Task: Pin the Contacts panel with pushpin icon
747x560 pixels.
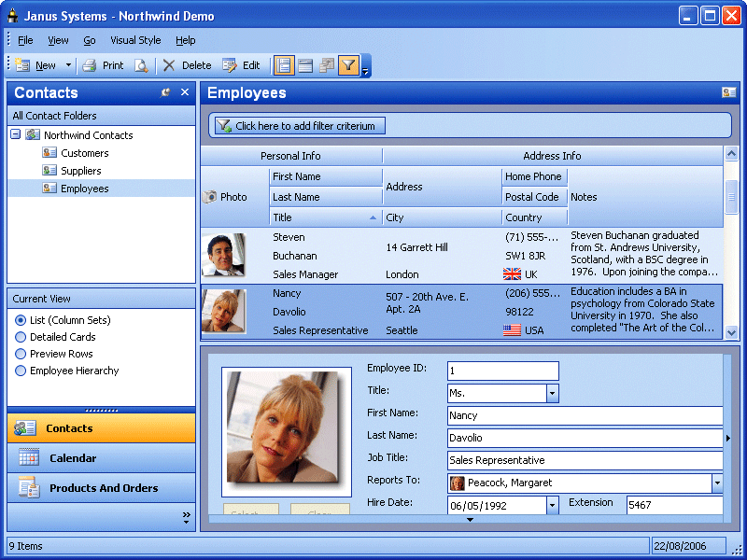Action: pyautogui.click(x=165, y=92)
